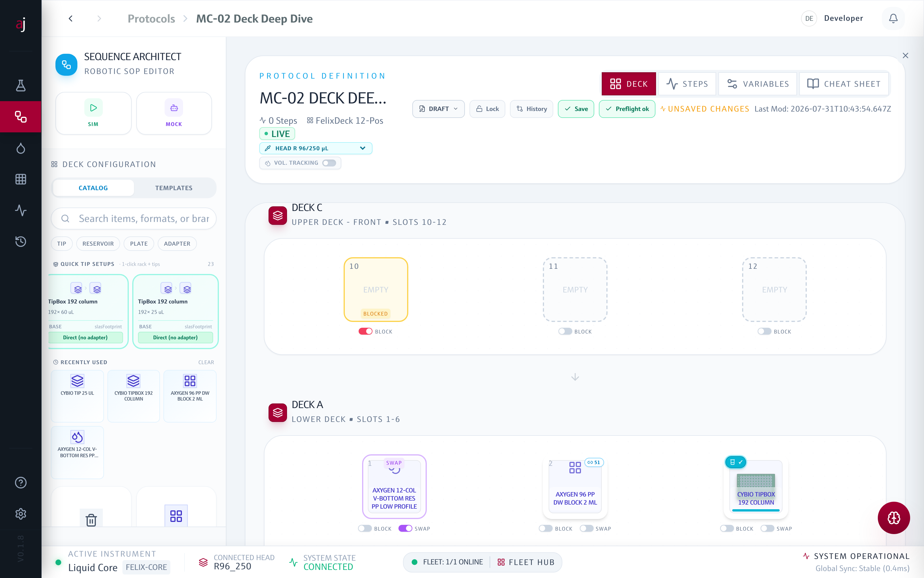Viewport: 924px width, 578px height.
Task: Close the protocol panel with X
Action: [905, 55]
